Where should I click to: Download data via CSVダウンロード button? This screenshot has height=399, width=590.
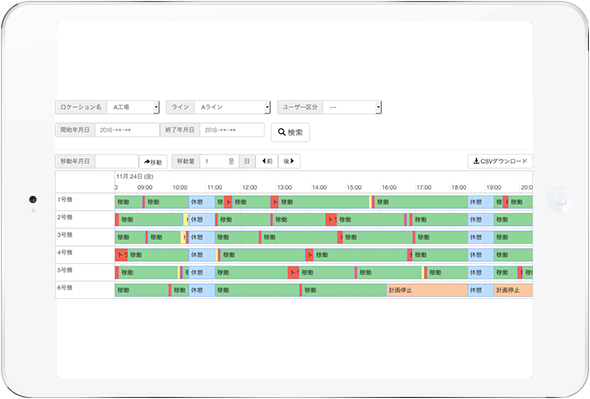pyautogui.click(x=500, y=161)
